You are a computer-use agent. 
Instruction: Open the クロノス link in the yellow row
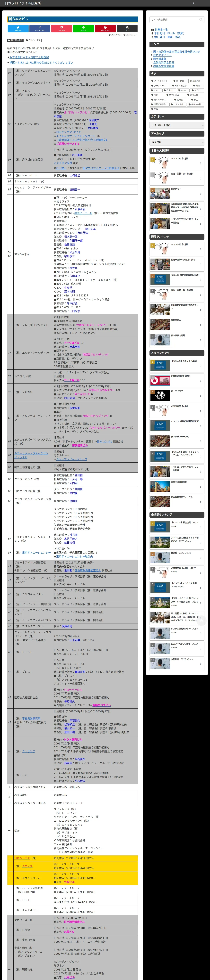pos(27,866)
